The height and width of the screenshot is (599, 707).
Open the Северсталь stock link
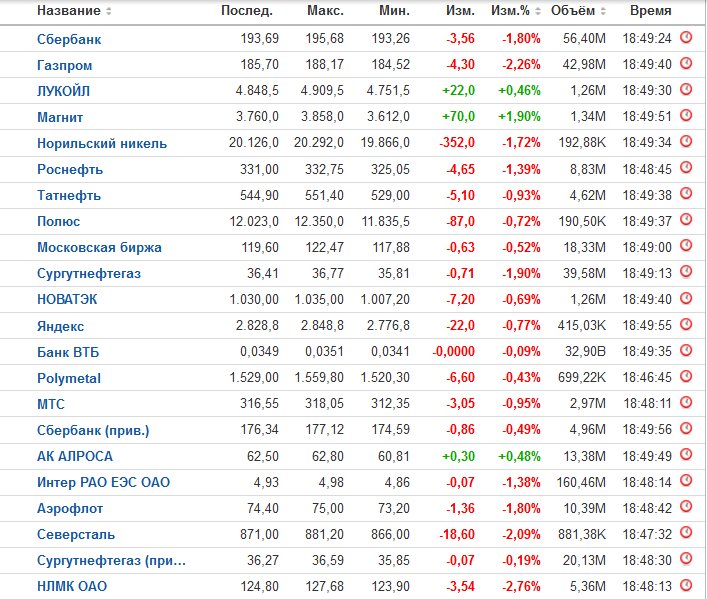(76, 534)
